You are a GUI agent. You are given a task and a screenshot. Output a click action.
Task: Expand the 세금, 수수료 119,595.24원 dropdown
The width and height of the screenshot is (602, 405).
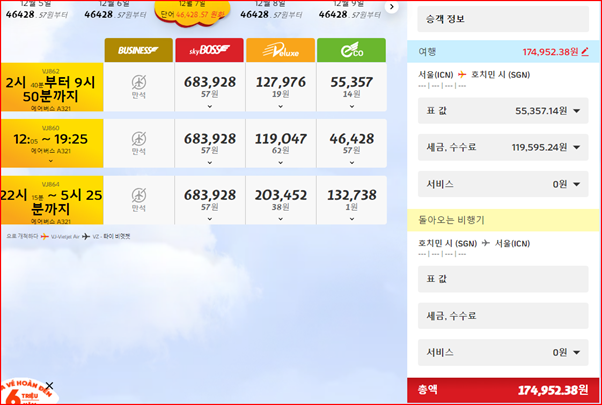coord(503,147)
